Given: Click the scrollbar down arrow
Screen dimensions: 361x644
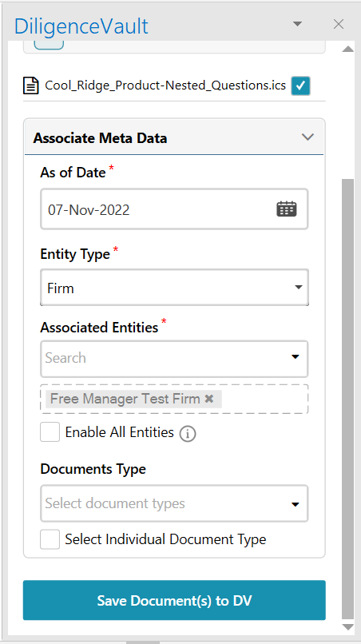Looking at the screenshot, I should click(348, 627).
